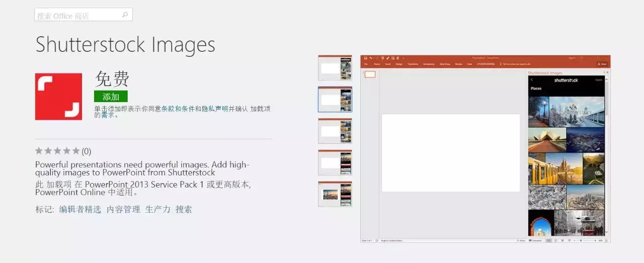Select the first screenshot thumbnail
Image resolution: width=644 pixels, height=263 pixels.
pyautogui.click(x=335, y=68)
